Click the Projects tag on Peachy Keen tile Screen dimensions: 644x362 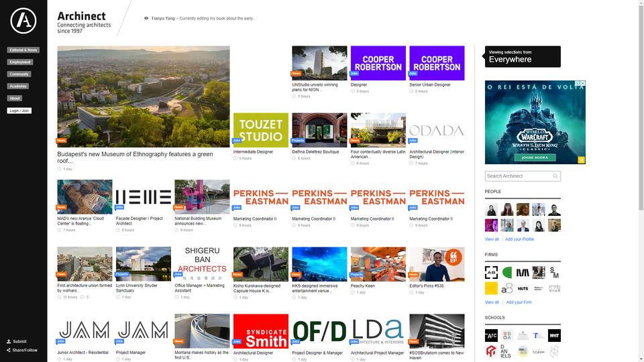[x=356, y=275]
